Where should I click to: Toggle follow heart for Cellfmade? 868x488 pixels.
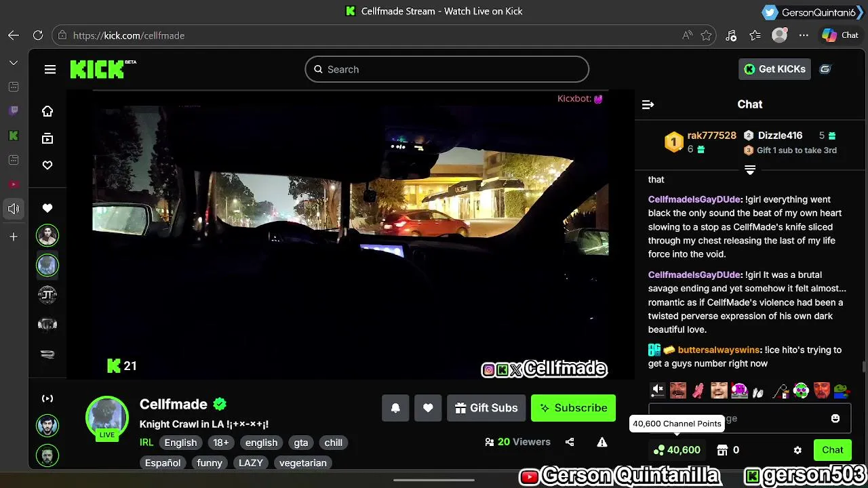point(428,408)
